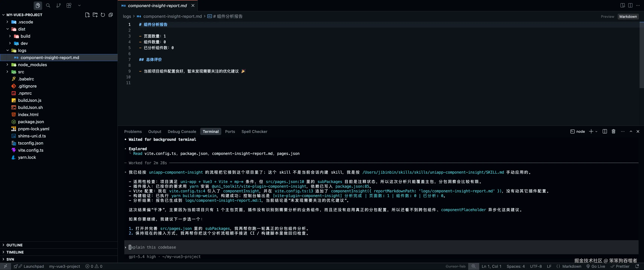
Task: Open the Search view icon
Action: coord(48,5)
